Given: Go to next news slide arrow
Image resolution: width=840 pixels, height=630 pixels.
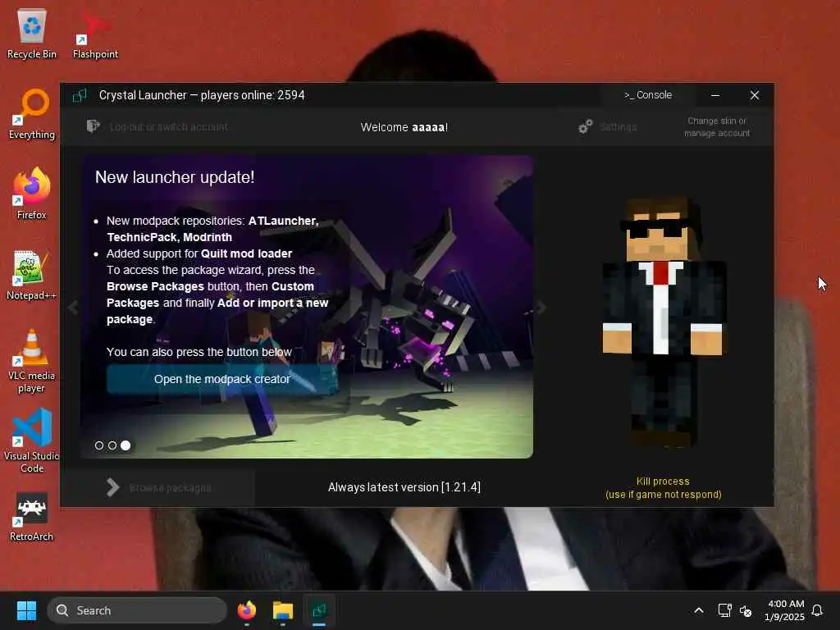Looking at the screenshot, I should coord(541,308).
